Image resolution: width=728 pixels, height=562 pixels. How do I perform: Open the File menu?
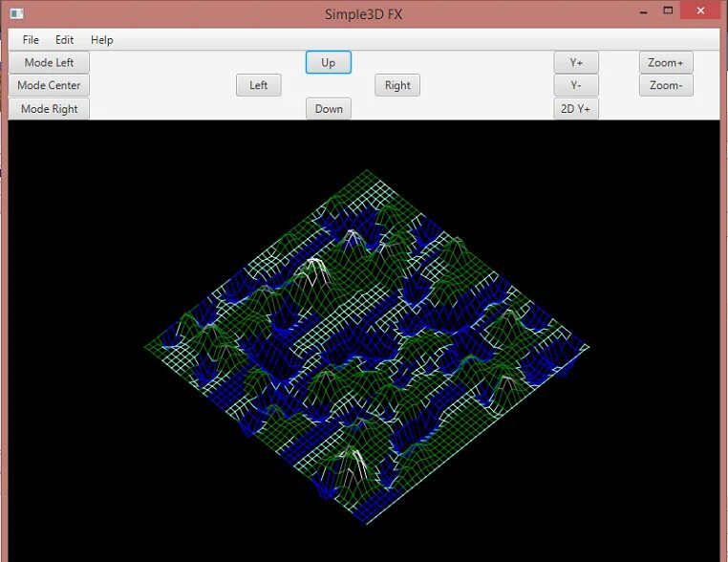31,40
